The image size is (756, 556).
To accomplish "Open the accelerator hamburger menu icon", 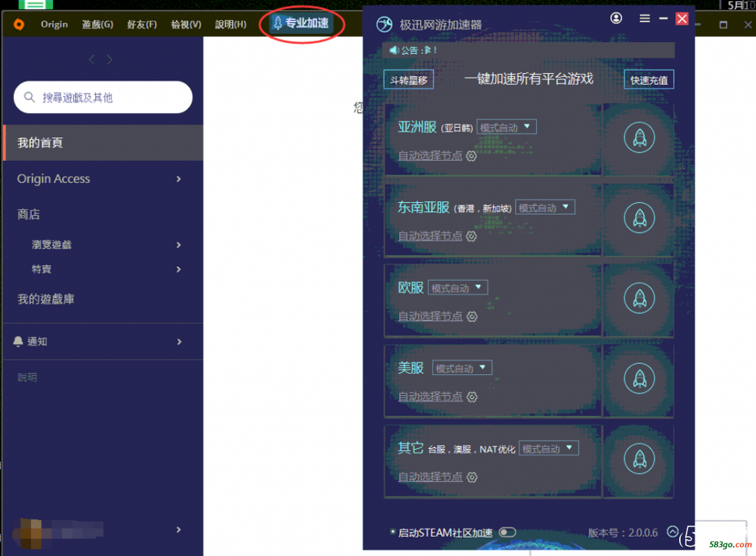I will coord(645,18).
